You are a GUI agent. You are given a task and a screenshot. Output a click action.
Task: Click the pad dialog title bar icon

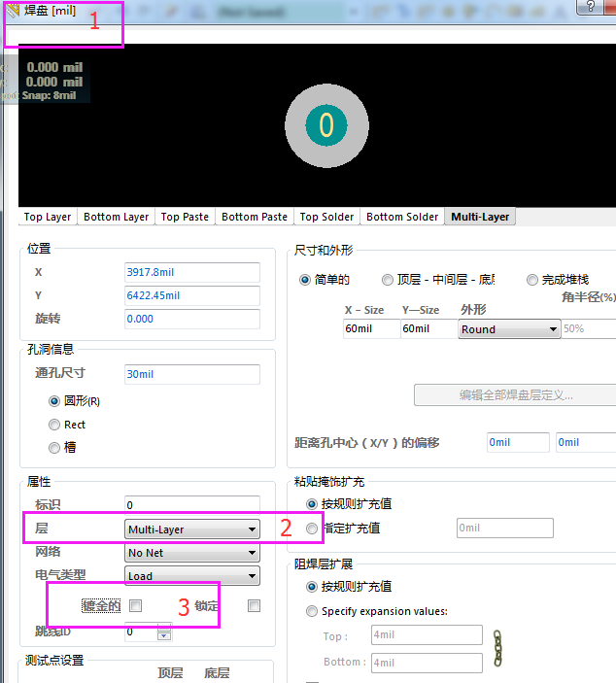click(14, 11)
